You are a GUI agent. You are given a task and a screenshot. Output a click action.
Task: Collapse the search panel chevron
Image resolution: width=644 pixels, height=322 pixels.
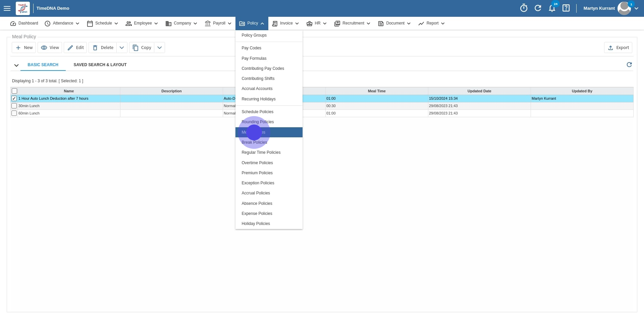[x=16, y=65]
